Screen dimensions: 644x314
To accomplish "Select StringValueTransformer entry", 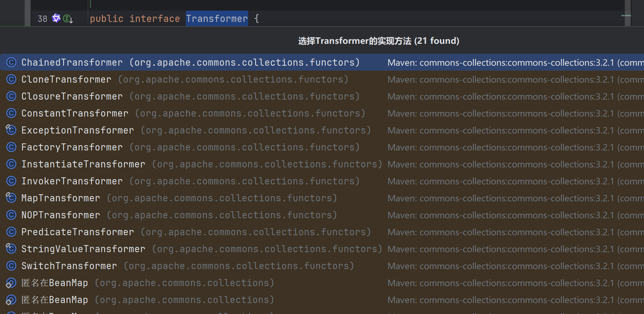I will [x=322, y=249].
